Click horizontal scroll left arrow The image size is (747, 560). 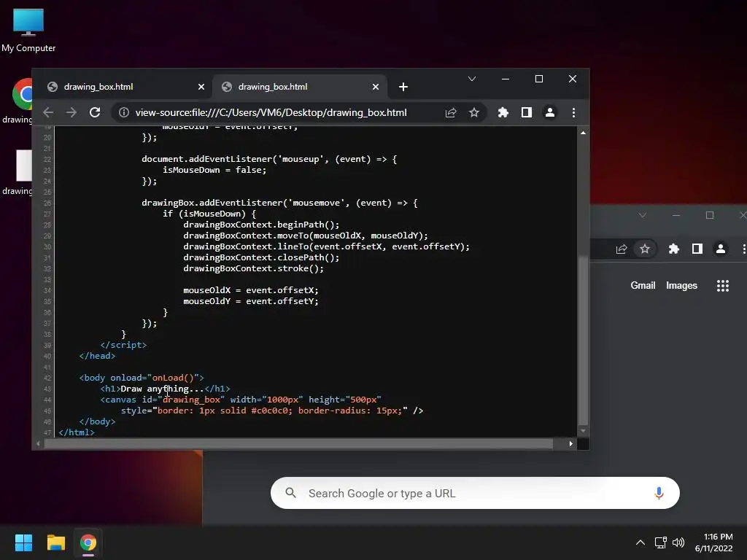[38, 444]
